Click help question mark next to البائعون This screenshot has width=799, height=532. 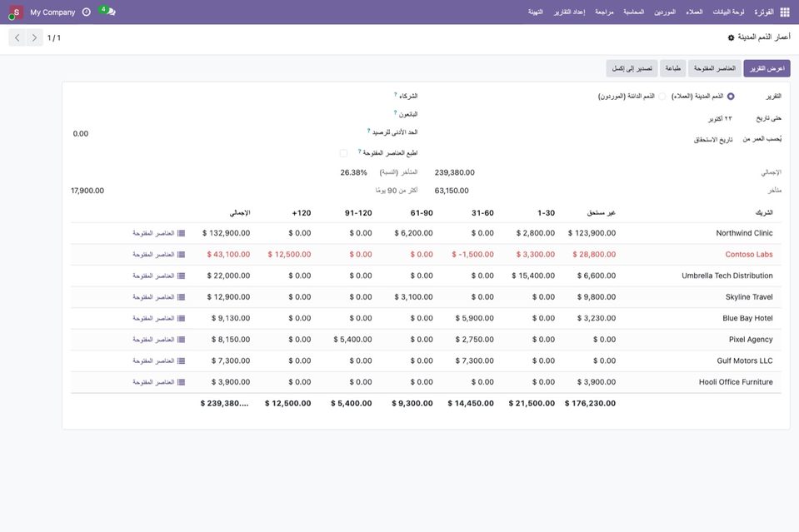pos(396,112)
